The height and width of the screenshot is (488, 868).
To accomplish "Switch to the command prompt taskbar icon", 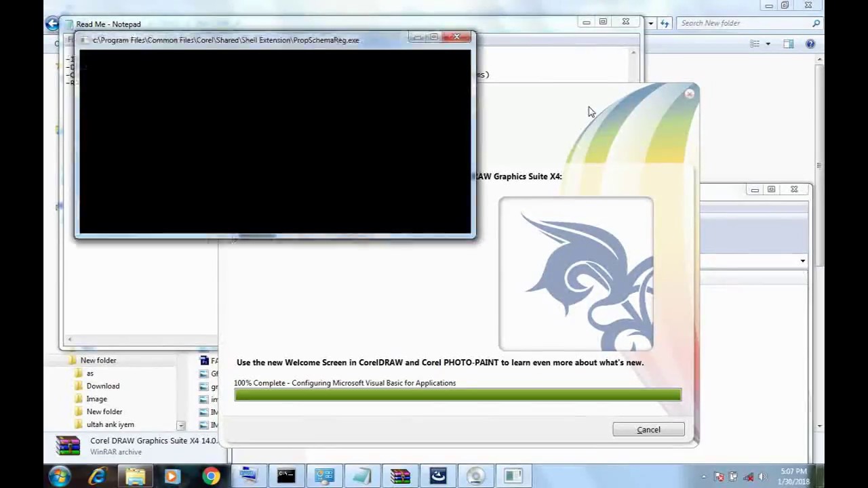I will pos(286,476).
